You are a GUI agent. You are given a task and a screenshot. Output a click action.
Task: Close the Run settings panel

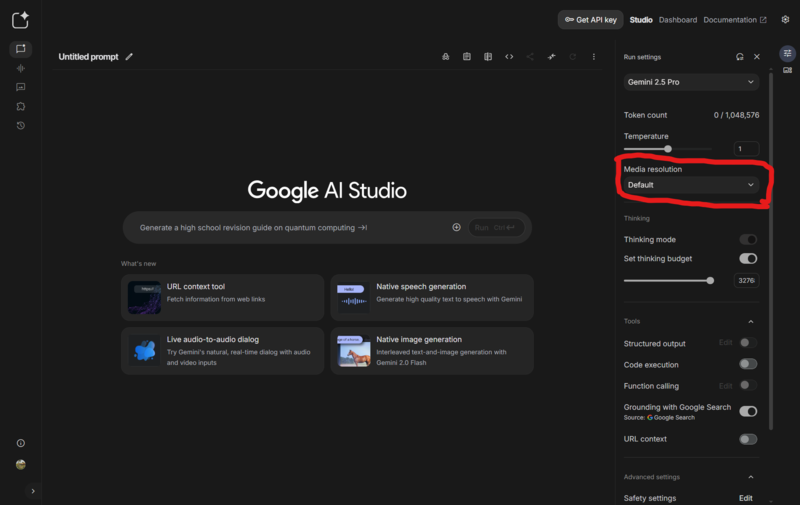pos(757,57)
